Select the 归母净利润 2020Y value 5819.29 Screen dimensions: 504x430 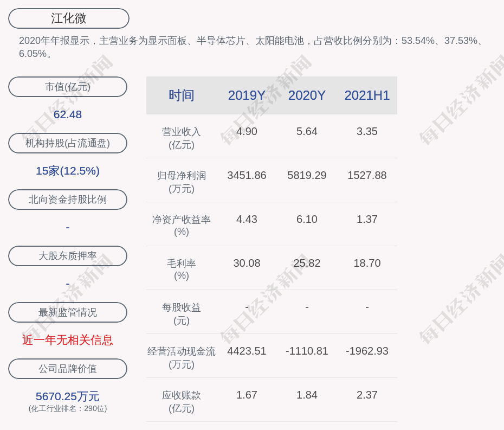307,175
